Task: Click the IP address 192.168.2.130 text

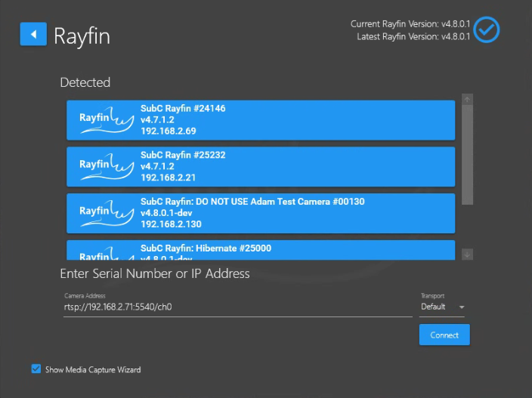Action: tap(171, 224)
